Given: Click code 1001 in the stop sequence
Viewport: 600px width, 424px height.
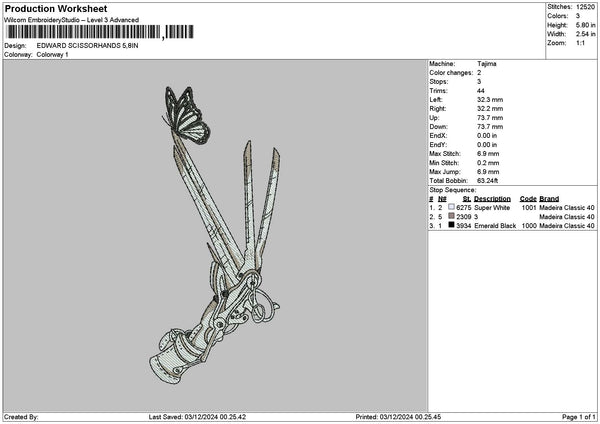Looking at the screenshot, I should [x=529, y=208].
